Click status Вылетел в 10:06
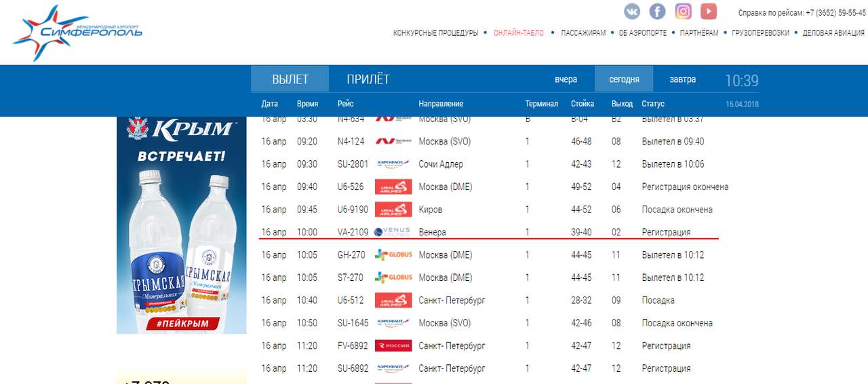 673,164
